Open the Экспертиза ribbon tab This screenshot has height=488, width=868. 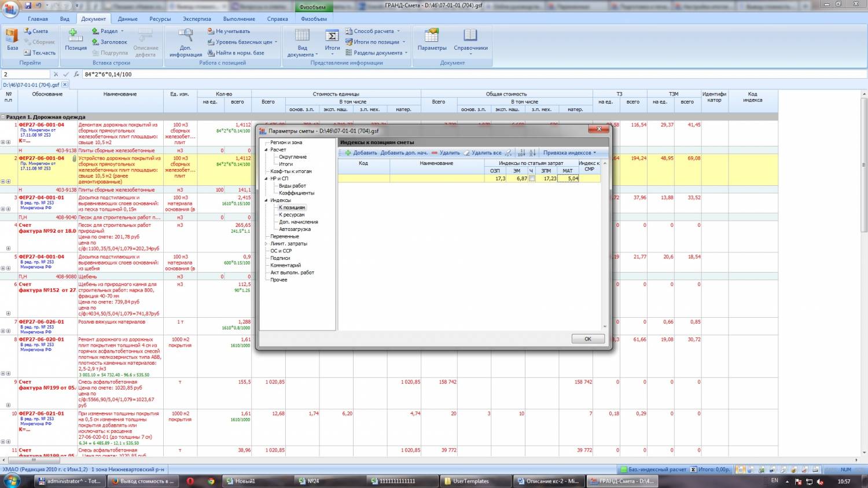click(197, 19)
